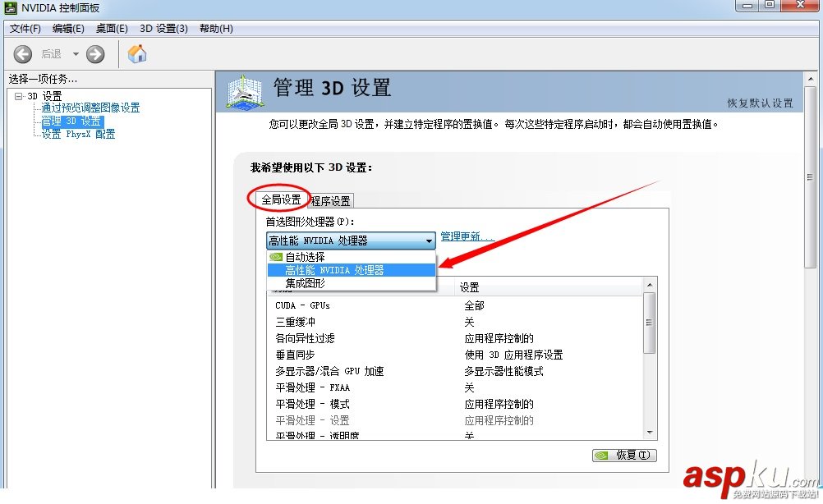
Task: Click the 管理 3D 设置 header icon
Action: (244, 92)
